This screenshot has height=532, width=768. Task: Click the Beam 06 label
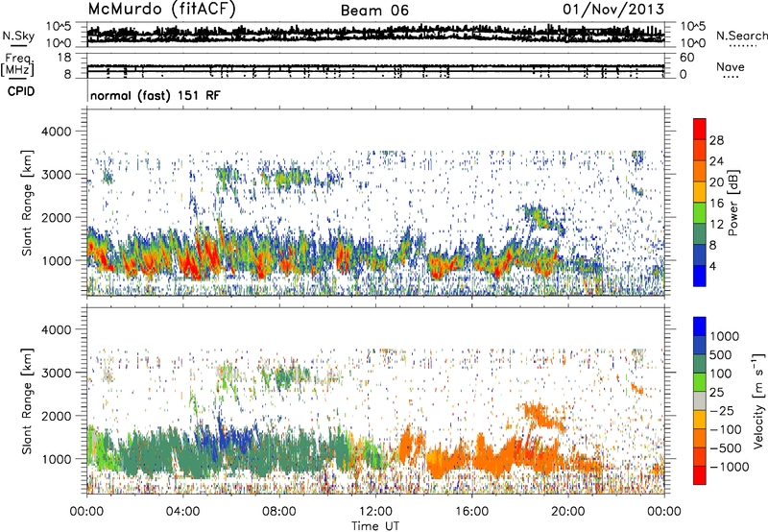374,11
